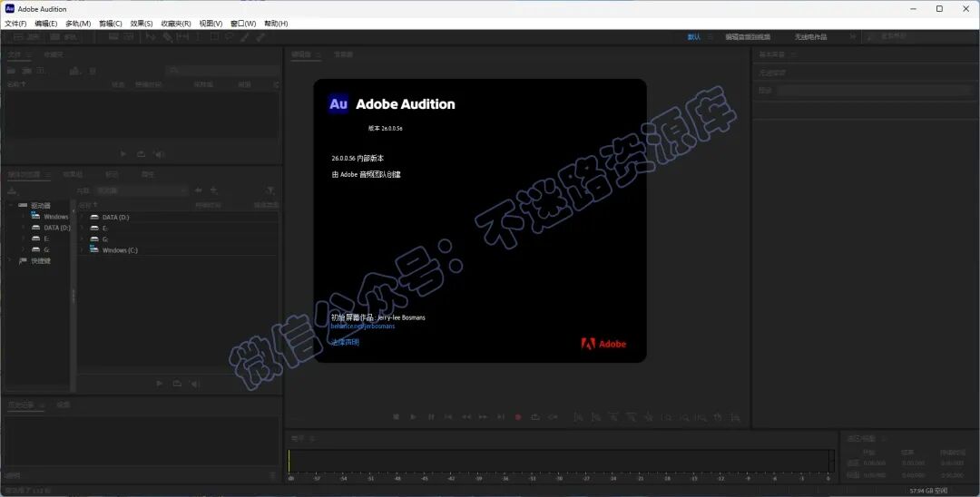Click the Open File icon in Files panel
The height and width of the screenshot is (497, 980).
11,71
